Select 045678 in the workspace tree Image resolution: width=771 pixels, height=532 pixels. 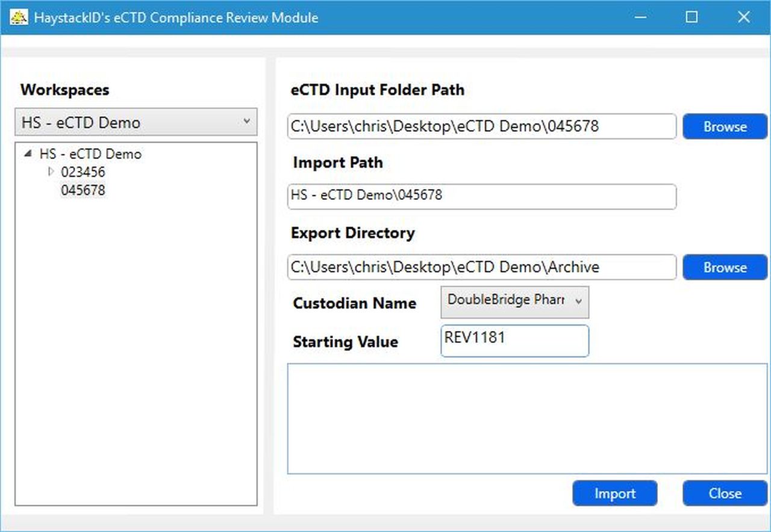click(x=83, y=190)
